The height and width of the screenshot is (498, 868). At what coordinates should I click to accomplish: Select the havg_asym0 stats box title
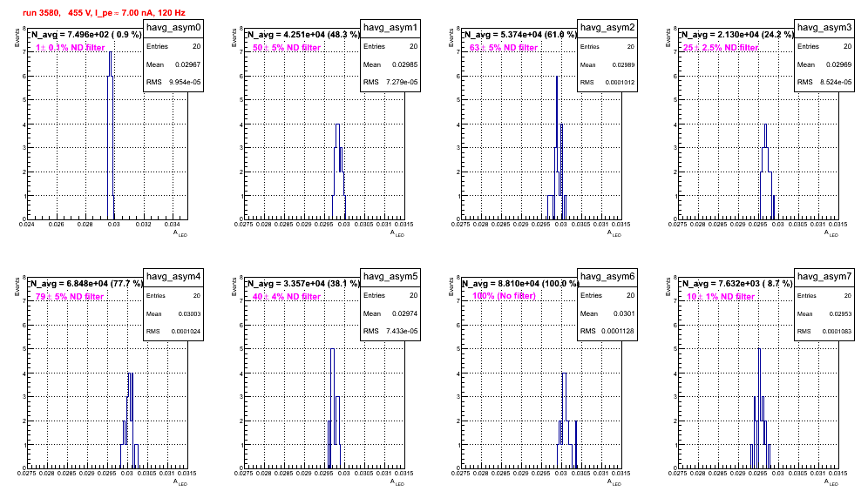[x=173, y=28]
